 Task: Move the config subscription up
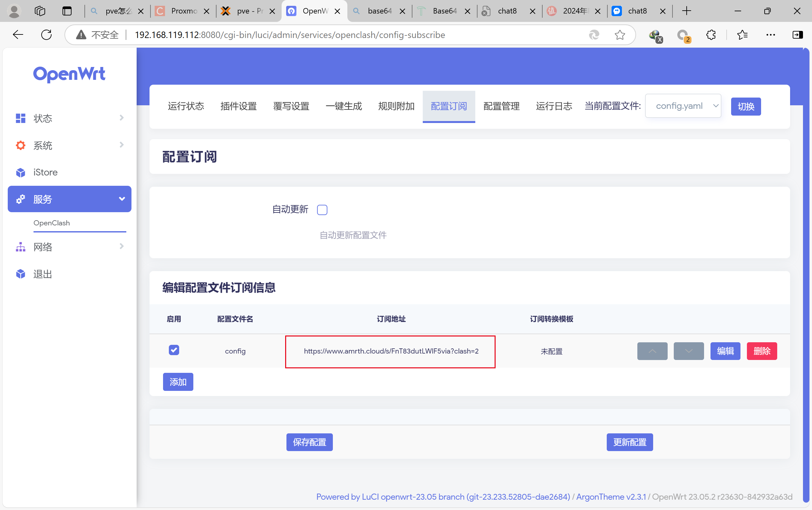[x=652, y=351]
